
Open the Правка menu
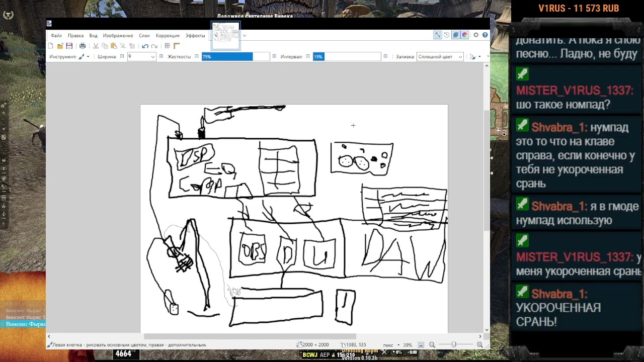click(x=75, y=36)
